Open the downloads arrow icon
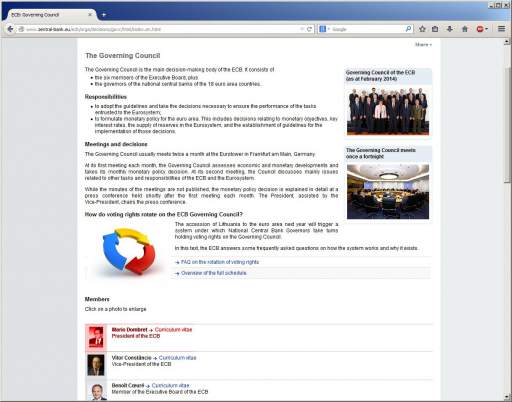 (450, 29)
